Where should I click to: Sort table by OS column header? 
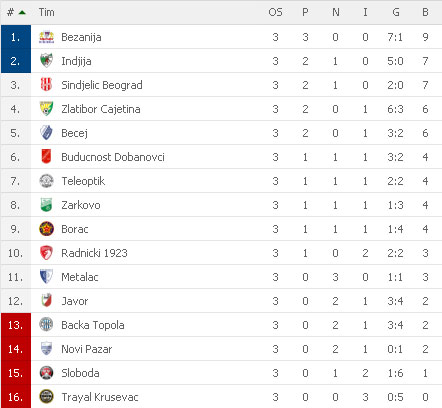275,13
